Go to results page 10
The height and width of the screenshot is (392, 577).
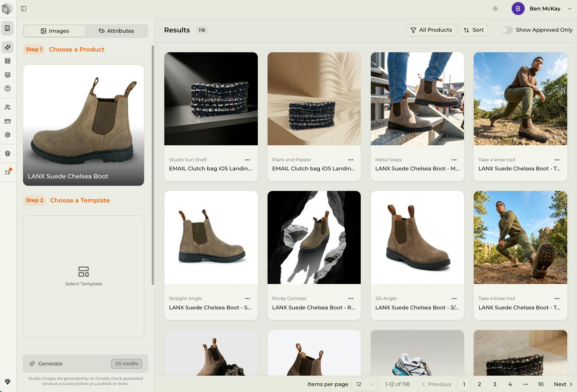click(x=541, y=384)
